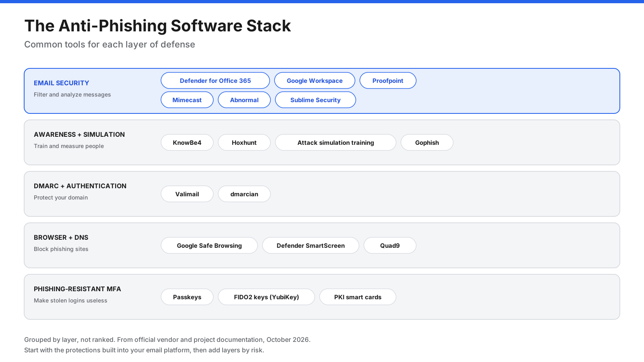Select the Defender SmartScreen pill
Image resolution: width=644 pixels, height=362 pixels.
[x=311, y=245]
